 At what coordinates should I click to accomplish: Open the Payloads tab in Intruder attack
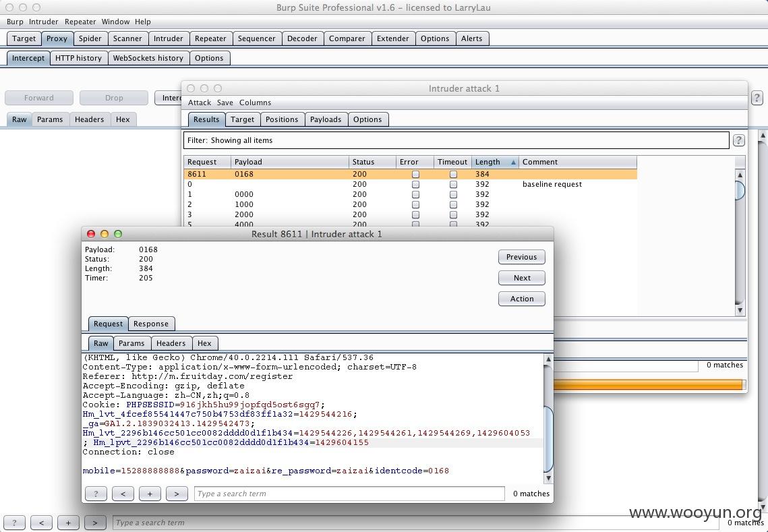(x=326, y=119)
